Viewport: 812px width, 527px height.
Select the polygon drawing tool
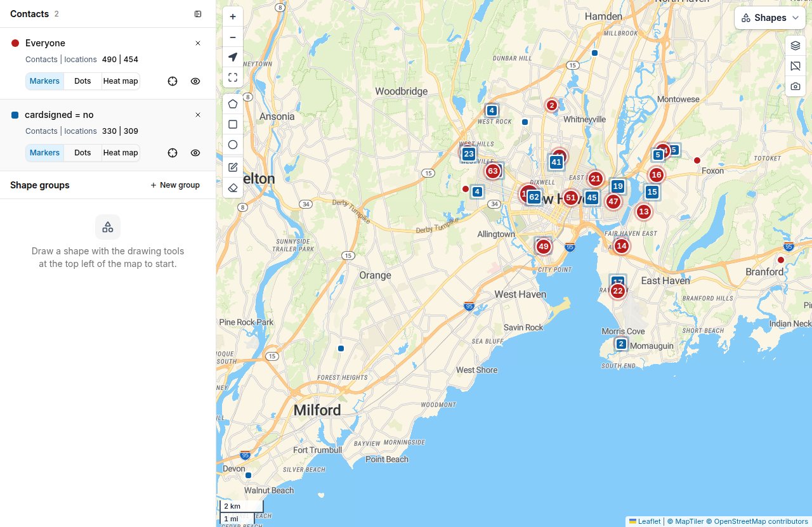(233, 104)
